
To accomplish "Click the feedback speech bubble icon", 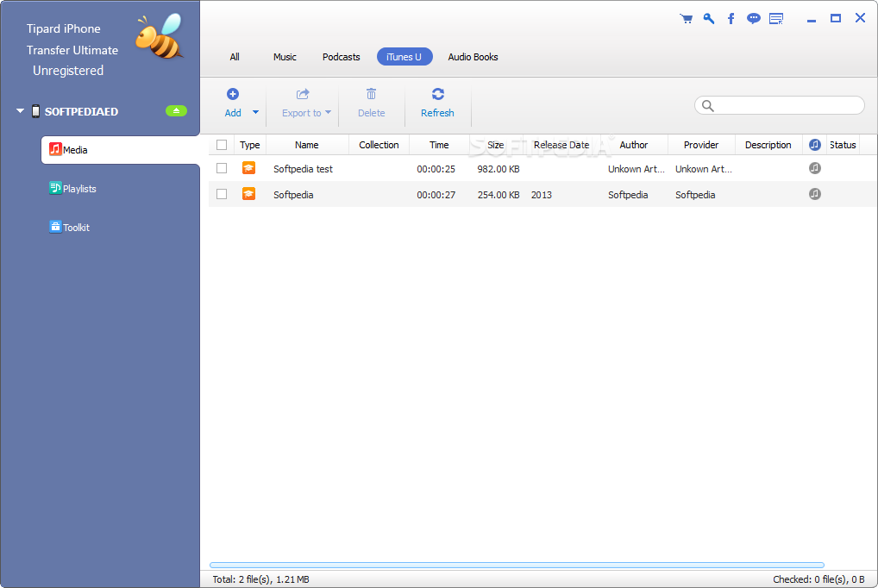I will (754, 19).
